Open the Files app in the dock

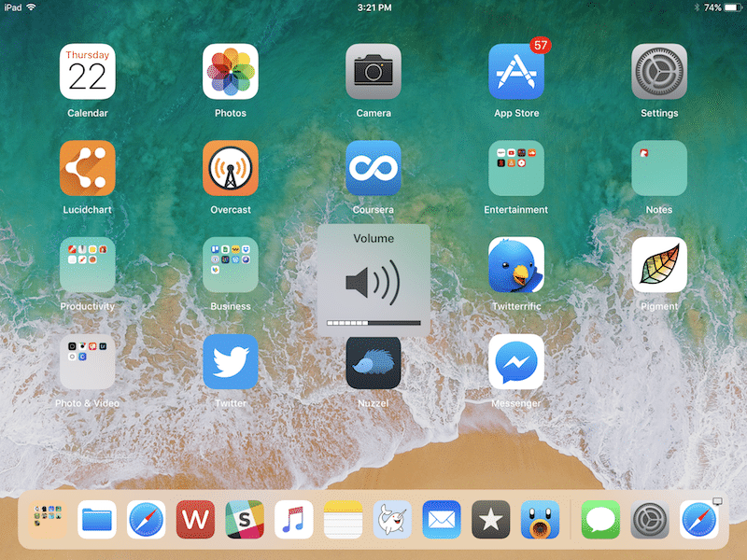tap(98, 520)
